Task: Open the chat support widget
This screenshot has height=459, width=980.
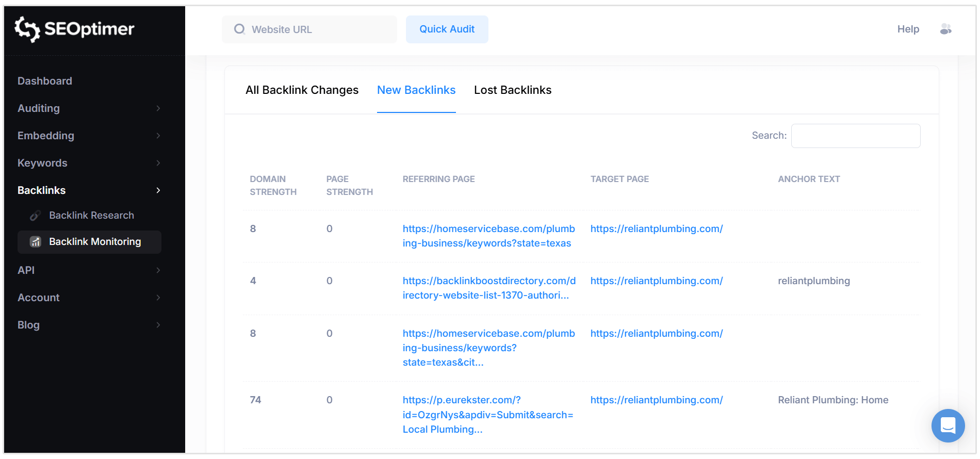Action: point(948,425)
